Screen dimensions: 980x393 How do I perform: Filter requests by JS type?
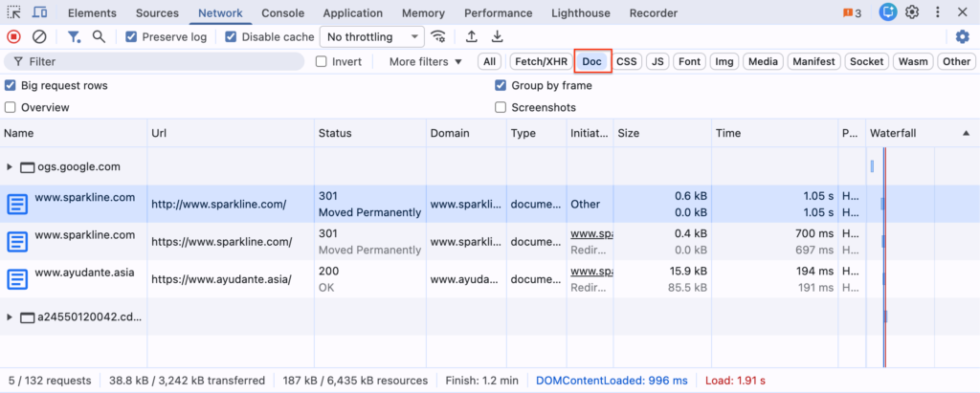[x=657, y=61]
